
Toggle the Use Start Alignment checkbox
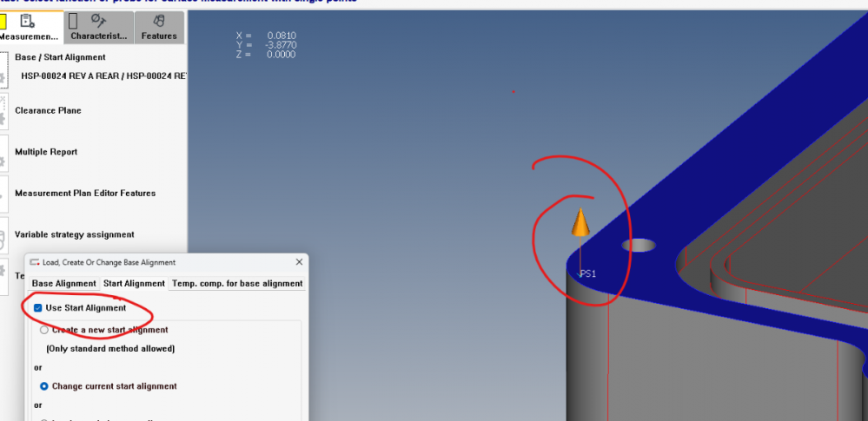[x=38, y=307]
